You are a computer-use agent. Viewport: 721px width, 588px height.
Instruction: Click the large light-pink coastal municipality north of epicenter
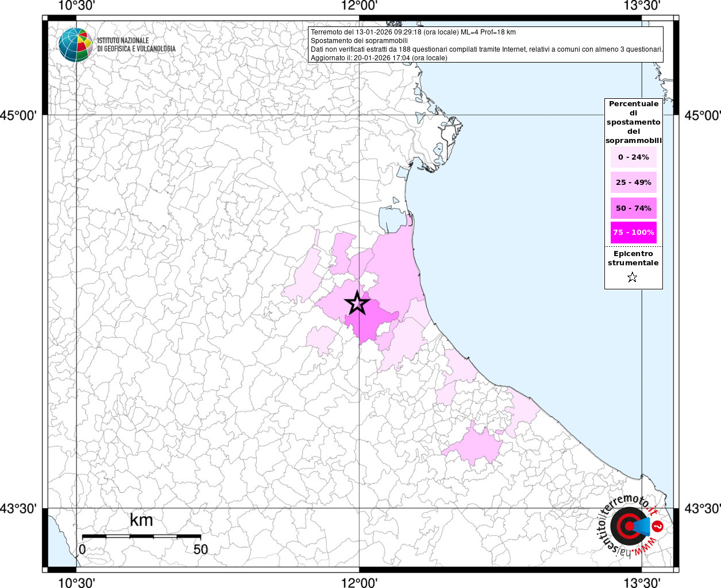pos(395,270)
